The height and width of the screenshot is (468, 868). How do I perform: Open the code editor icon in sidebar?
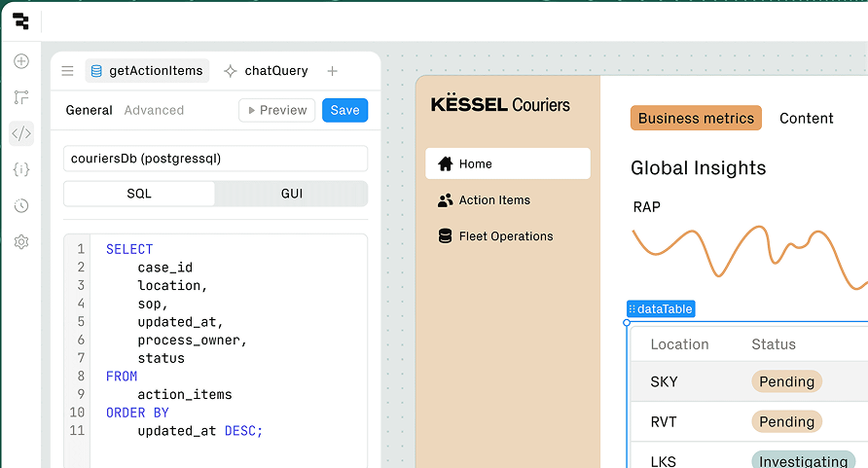point(21,133)
